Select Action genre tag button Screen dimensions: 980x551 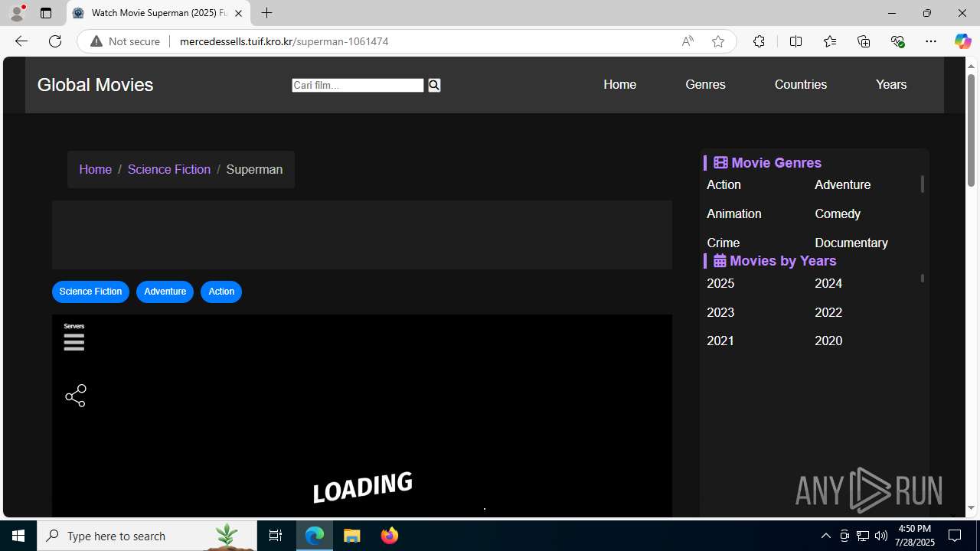(221, 292)
